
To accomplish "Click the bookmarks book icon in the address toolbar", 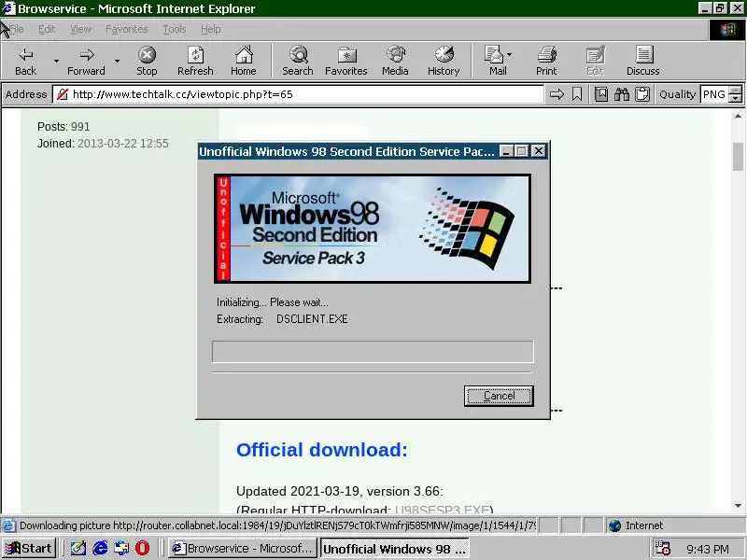I will coord(601,94).
